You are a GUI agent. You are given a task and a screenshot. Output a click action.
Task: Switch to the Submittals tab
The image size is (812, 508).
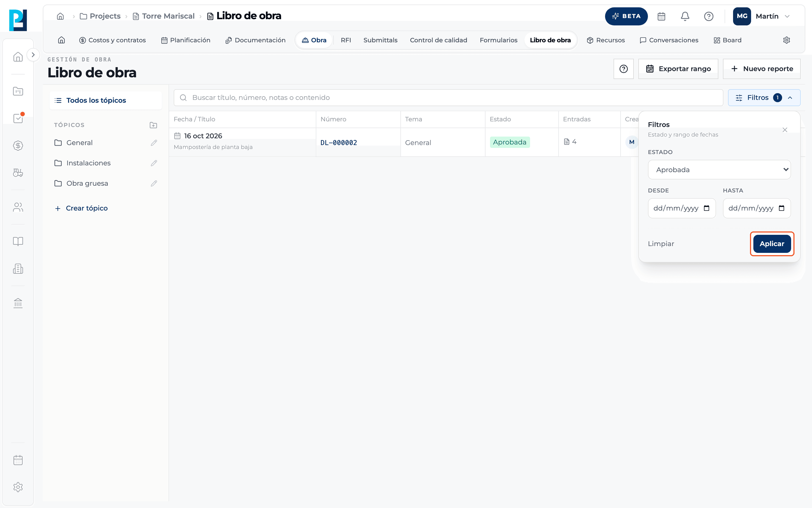coord(380,40)
